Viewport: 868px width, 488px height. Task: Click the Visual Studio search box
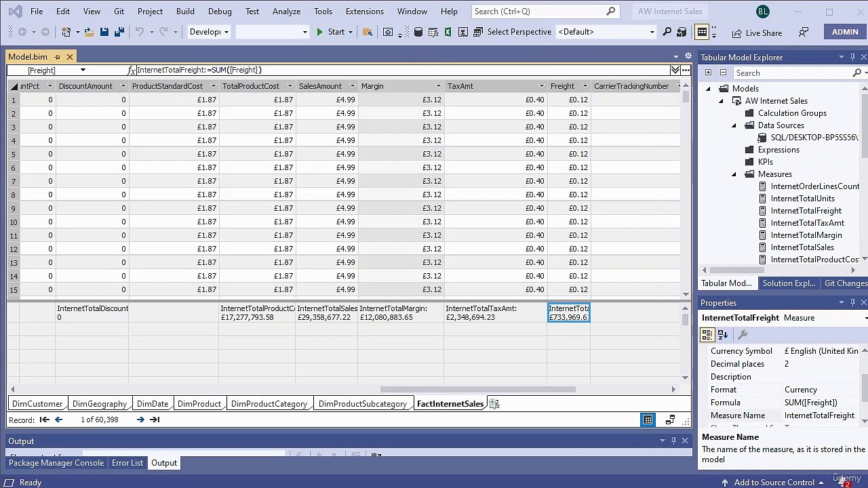(544, 12)
